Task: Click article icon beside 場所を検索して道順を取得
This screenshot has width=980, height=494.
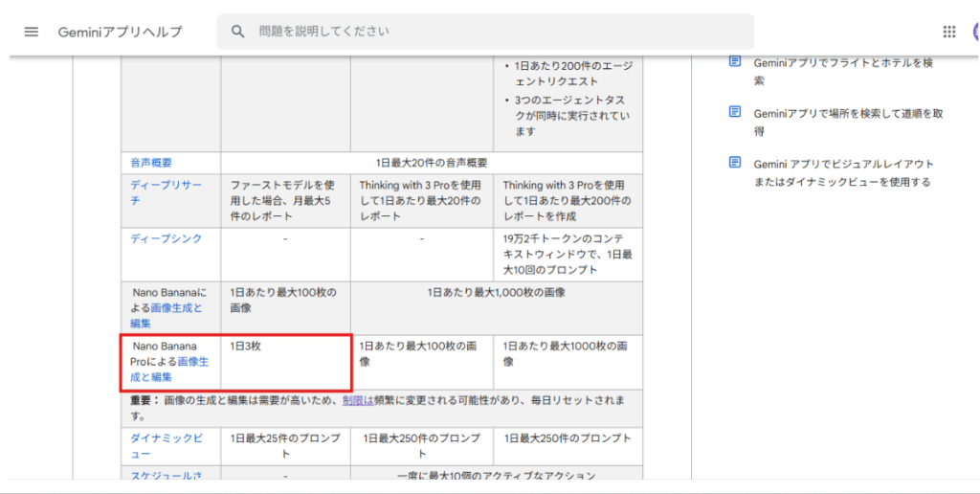Action: pyautogui.click(x=735, y=112)
